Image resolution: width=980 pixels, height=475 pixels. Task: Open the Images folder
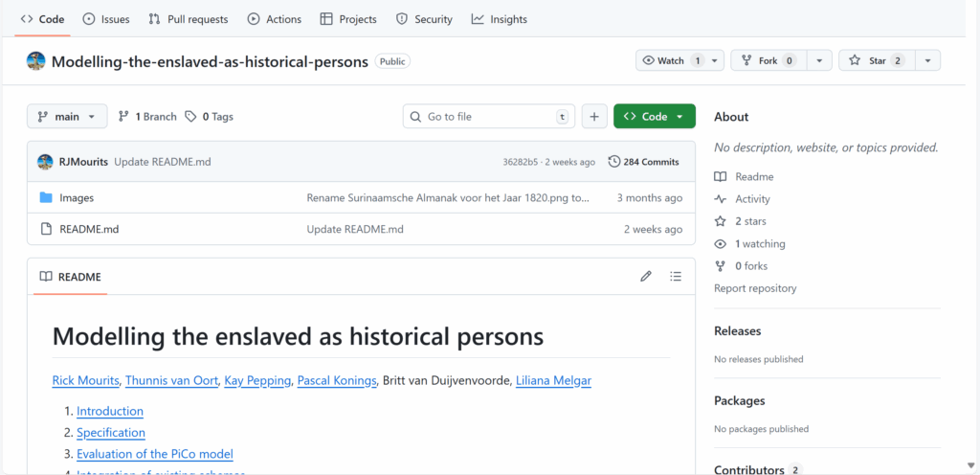[x=77, y=198]
